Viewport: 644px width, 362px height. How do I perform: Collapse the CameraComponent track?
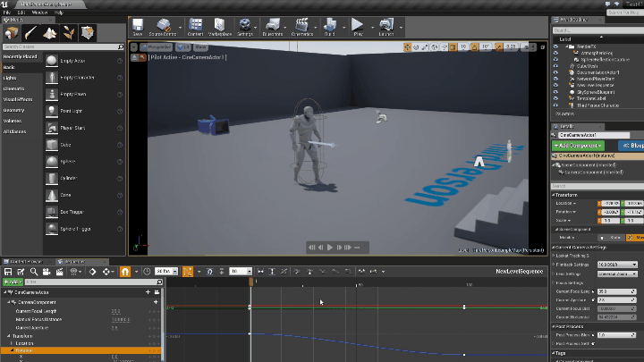click(9, 302)
